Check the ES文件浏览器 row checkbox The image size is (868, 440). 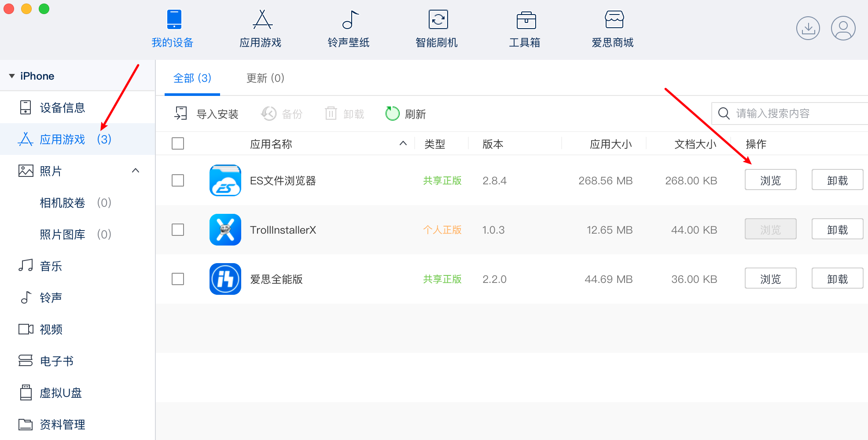(x=178, y=180)
